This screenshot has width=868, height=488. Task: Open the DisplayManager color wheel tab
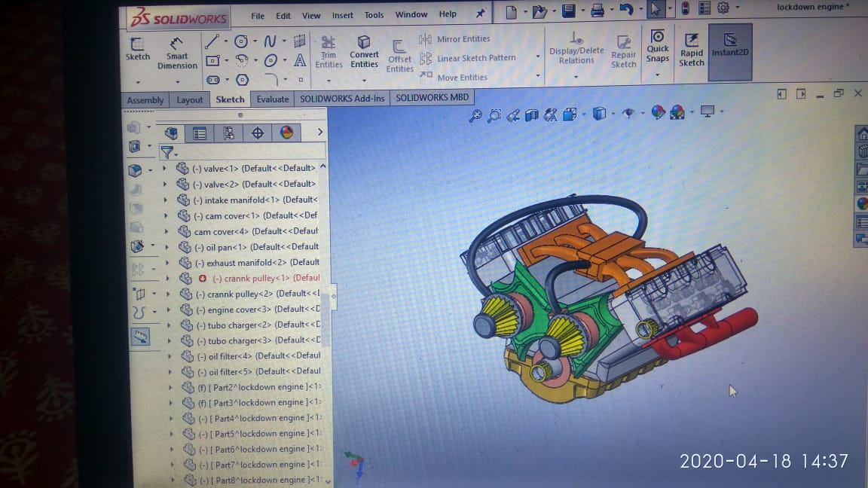click(x=286, y=133)
